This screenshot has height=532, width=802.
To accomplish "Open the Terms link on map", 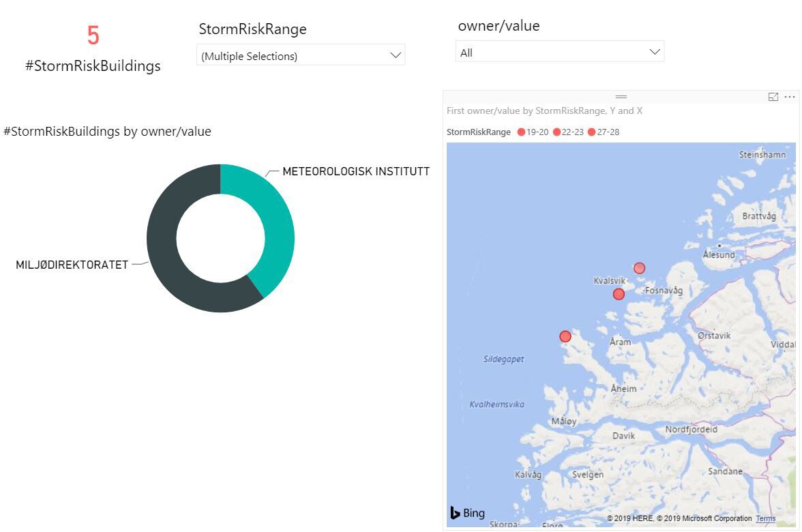I will pos(766,518).
